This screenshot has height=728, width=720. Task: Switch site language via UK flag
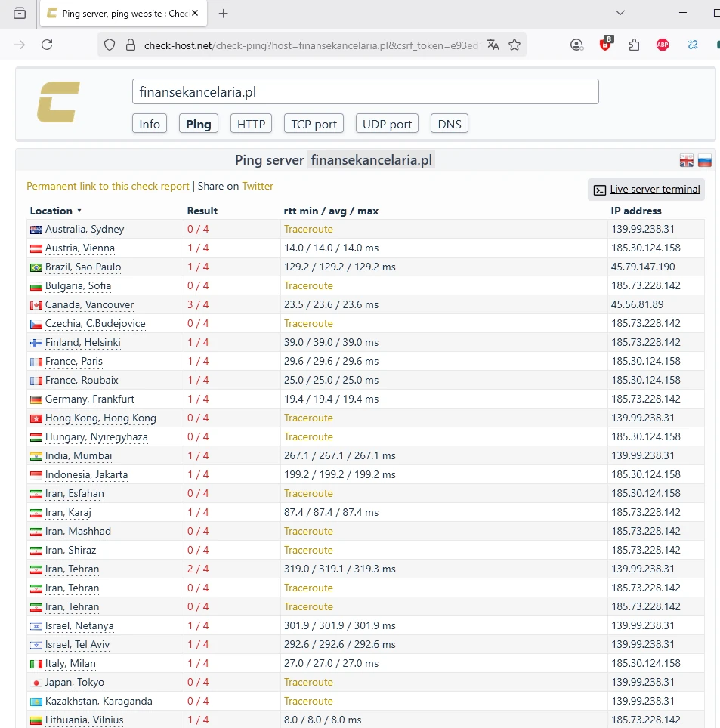coord(687,160)
